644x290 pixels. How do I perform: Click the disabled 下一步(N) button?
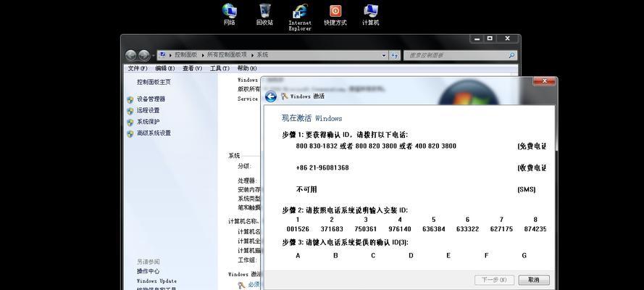pyautogui.click(x=493, y=280)
